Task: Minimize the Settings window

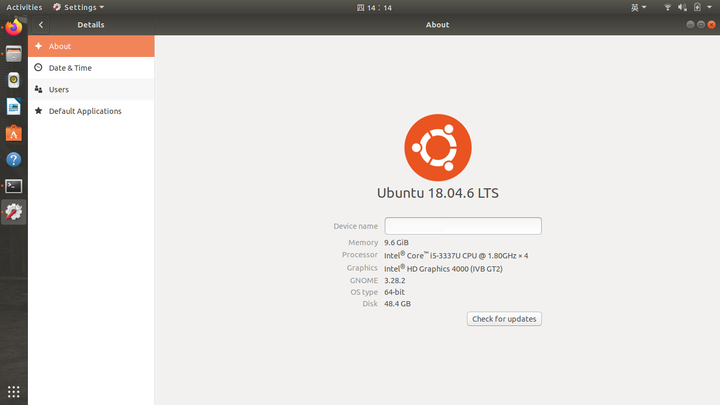Action: [x=690, y=25]
